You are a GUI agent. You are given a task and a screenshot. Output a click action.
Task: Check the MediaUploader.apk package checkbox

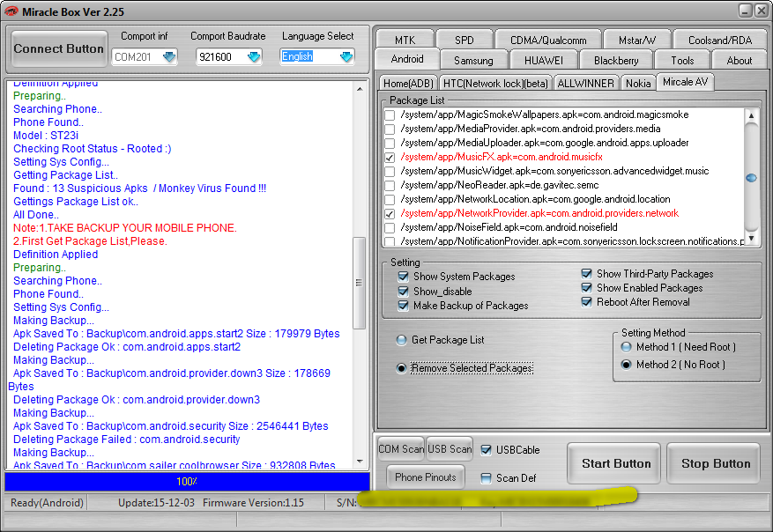(390, 144)
